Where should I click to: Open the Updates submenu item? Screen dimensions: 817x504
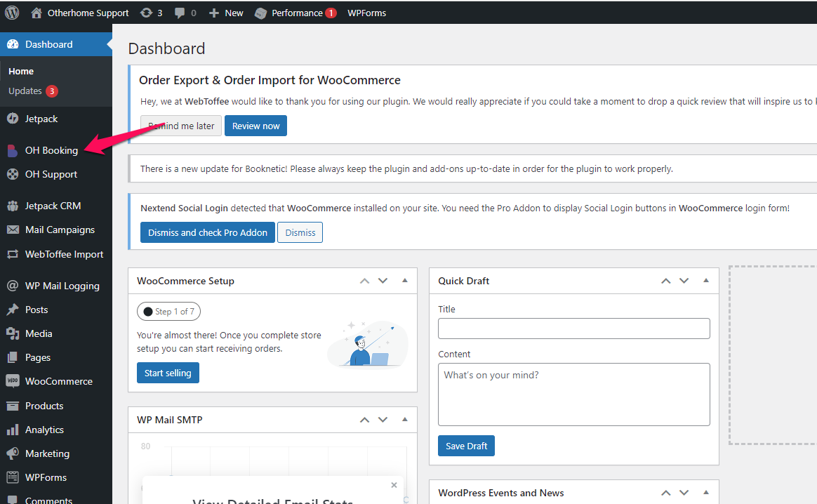(x=25, y=91)
